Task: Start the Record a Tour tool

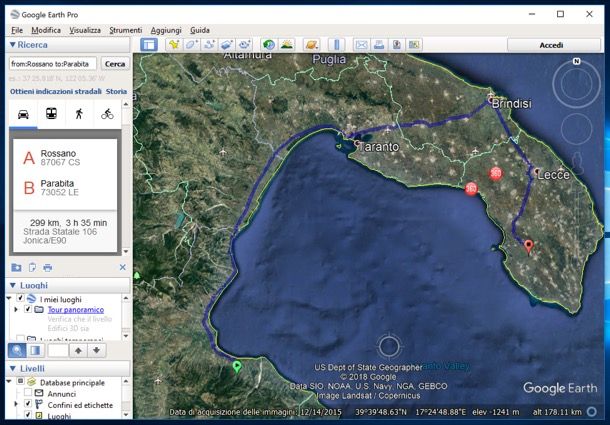Action: pyautogui.click(x=244, y=45)
